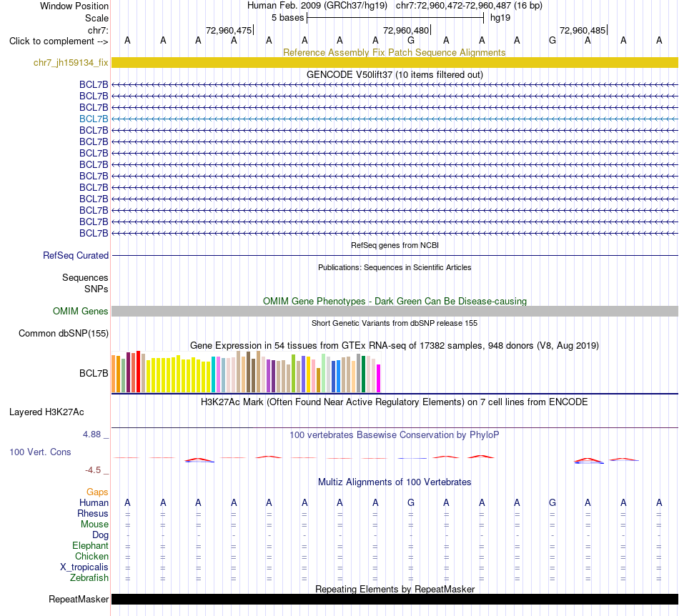Click the orange 'Gaps' label

click(97, 492)
